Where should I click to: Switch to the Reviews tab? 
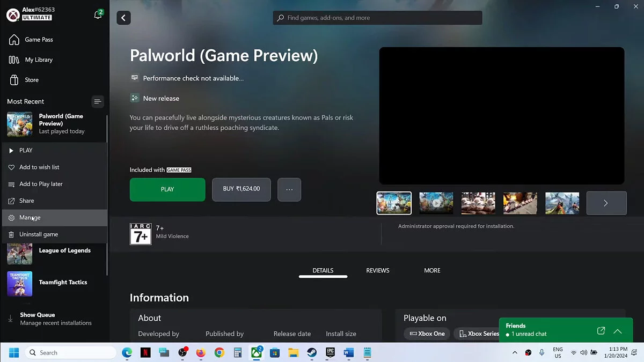[x=378, y=271]
